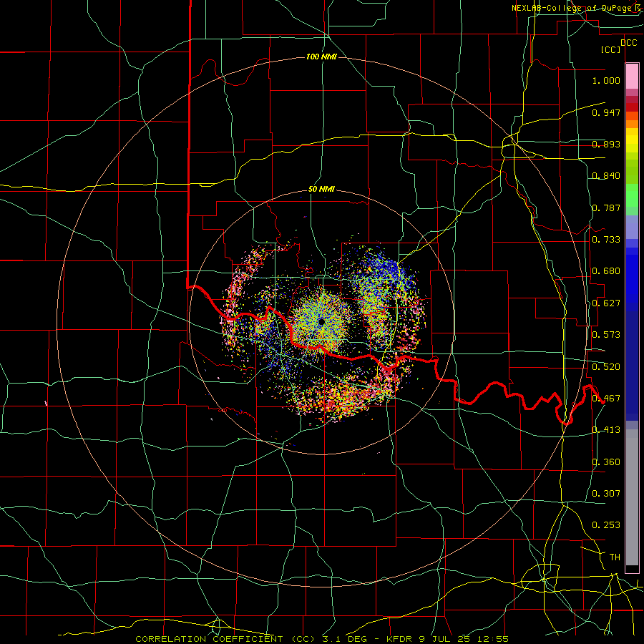Click the [CC] legend heading
This screenshot has height=644, width=644.
tap(611, 49)
